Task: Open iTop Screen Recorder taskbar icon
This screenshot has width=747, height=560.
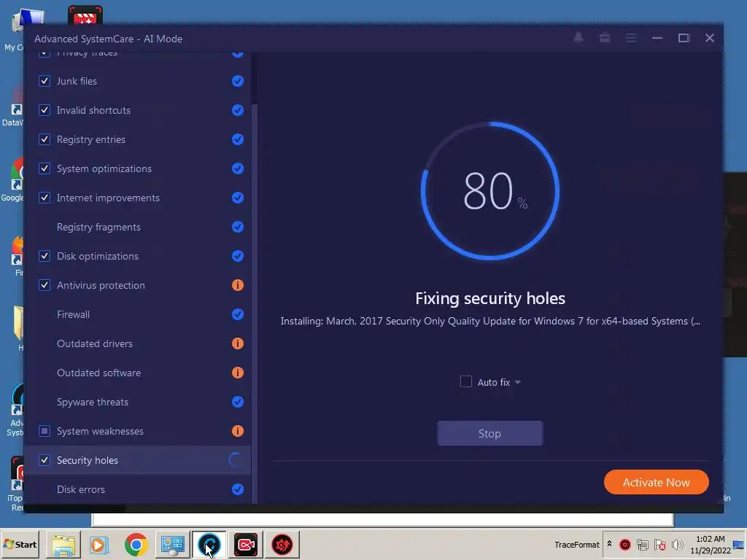Action: (x=246, y=545)
